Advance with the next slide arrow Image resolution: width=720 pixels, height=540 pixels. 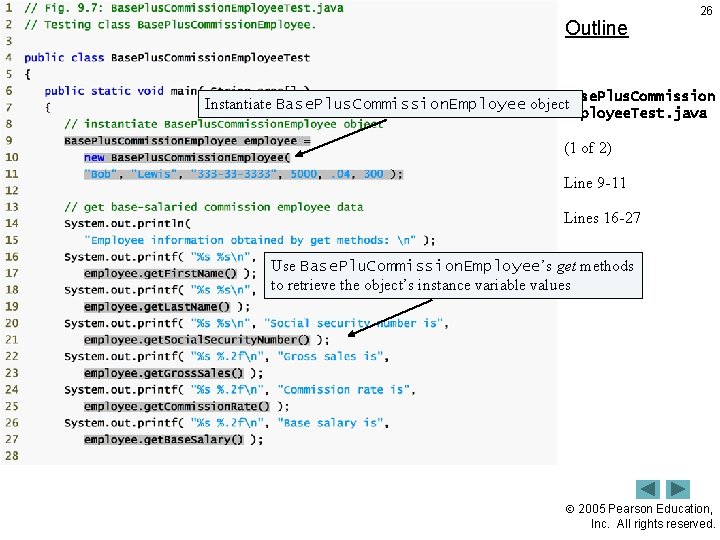pyautogui.click(x=678, y=489)
